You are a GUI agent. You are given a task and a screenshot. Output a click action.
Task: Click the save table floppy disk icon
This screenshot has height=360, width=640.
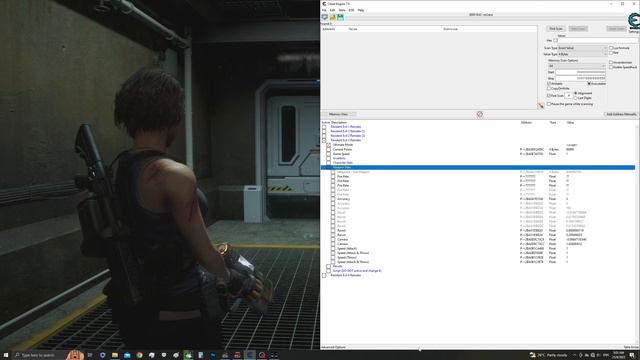[340, 17]
